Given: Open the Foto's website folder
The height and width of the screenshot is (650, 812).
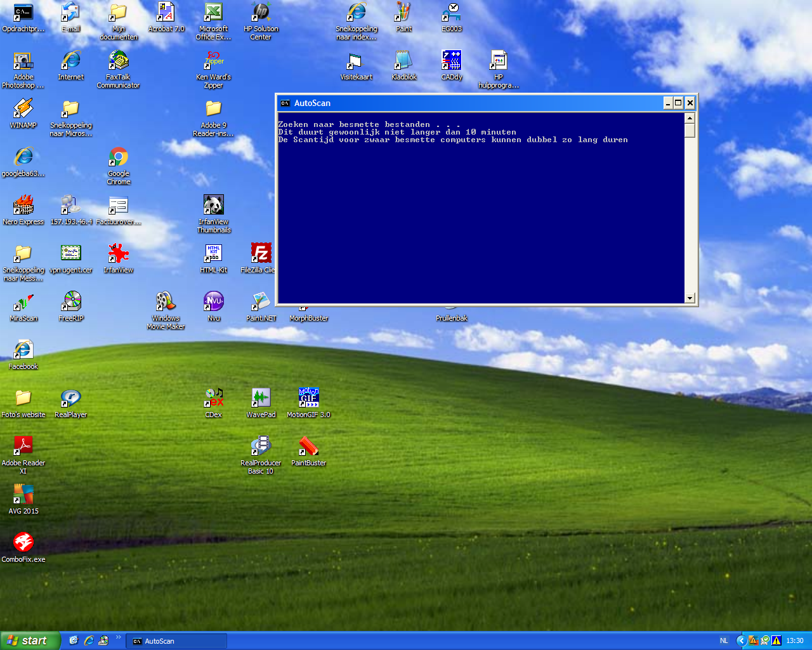Looking at the screenshot, I should pyautogui.click(x=23, y=404).
